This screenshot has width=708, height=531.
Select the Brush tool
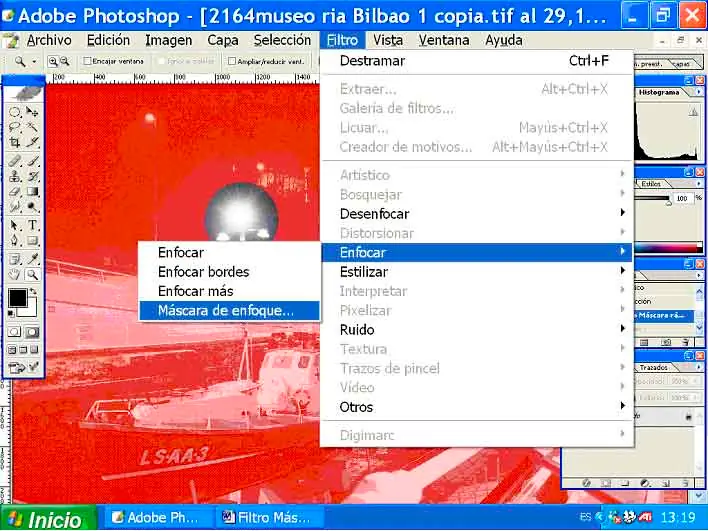pos(32,161)
